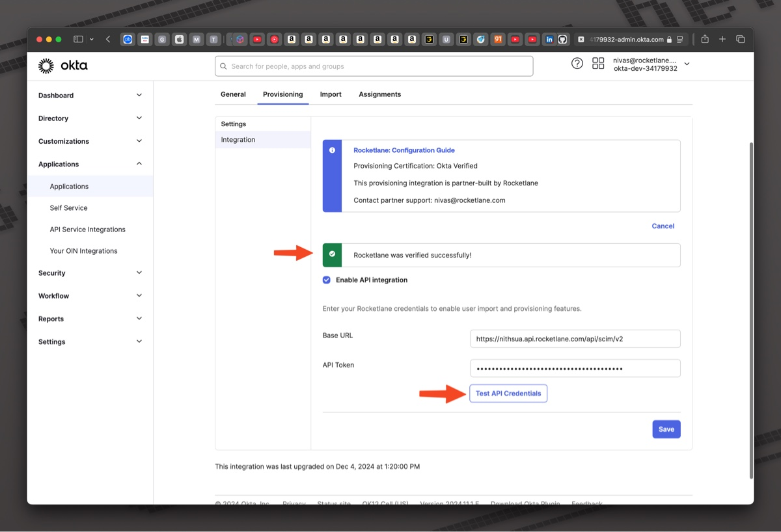This screenshot has width=781, height=532.
Task: Switch to the LinkedIn browser tab
Action: pos(549,40)
